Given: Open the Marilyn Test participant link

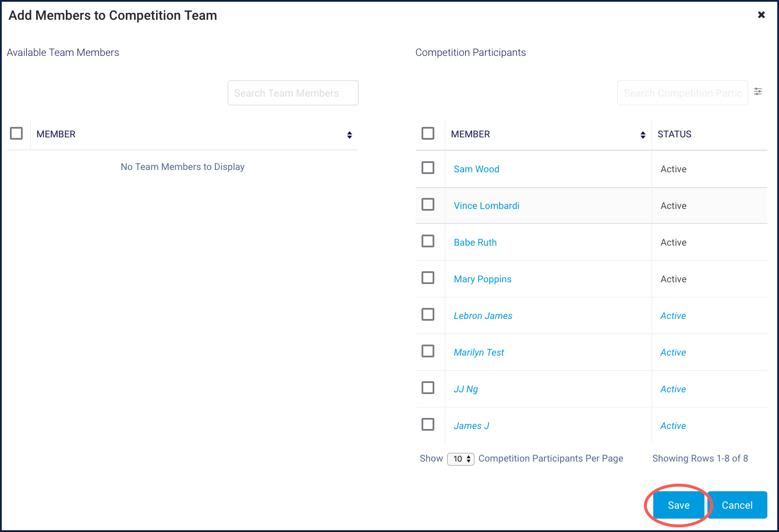Looking at the screenshot, I should coord(479,352).
